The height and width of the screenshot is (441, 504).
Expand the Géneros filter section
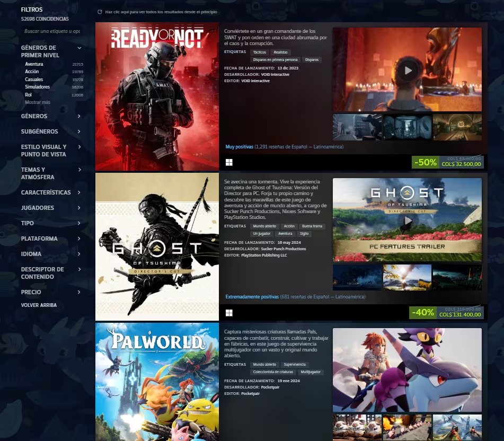coord(79,116)
